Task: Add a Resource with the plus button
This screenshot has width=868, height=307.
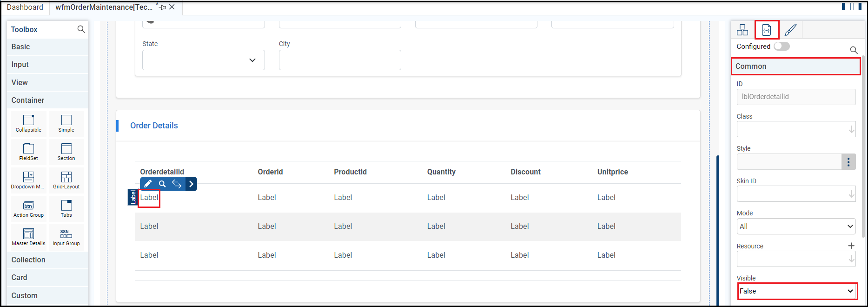Action: click(851, 246)
